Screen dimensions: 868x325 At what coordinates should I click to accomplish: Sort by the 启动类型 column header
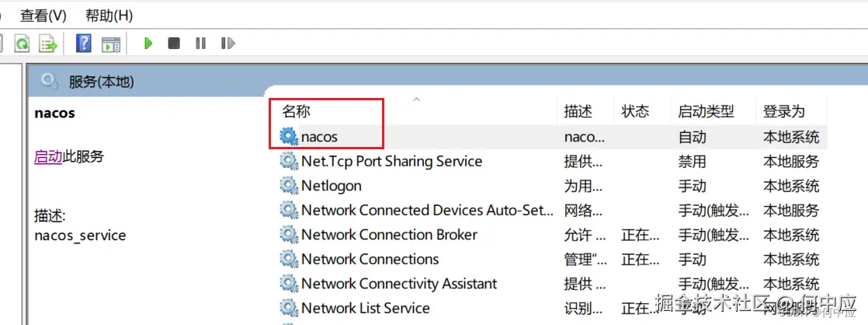click(706, 112)
